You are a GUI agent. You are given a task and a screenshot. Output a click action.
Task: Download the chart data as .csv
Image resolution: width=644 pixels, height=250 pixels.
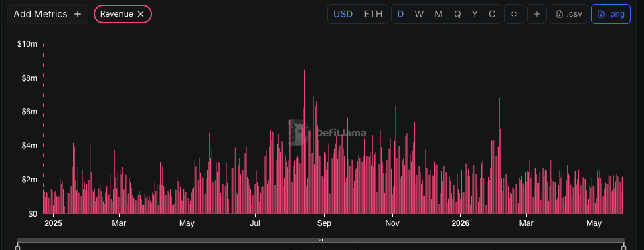point(569,14)
